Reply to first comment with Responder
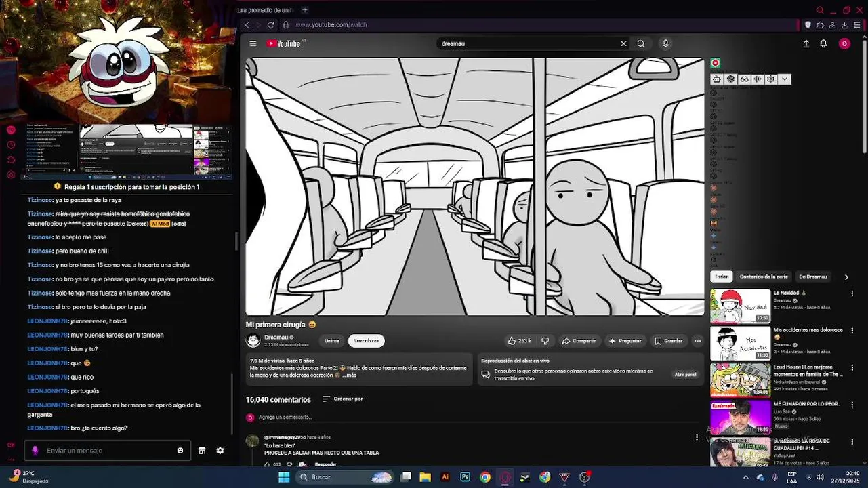The image size is (868, 488). 325,464
